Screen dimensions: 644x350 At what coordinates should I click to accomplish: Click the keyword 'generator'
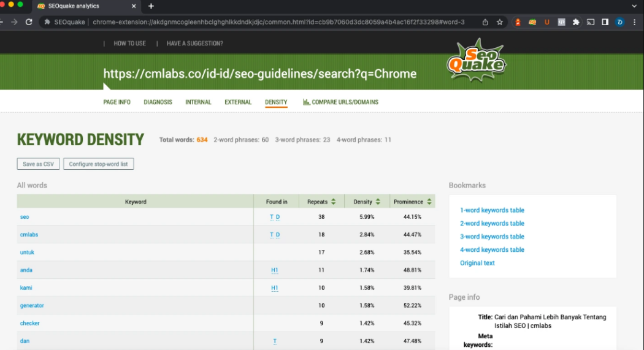pos(32,305)
